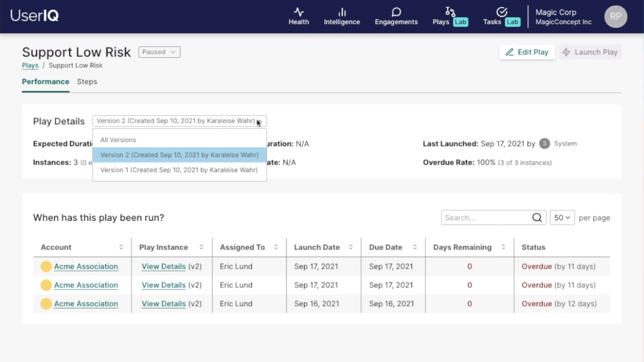Open the Health nav icon

pyautogui.click(x=299, y=12)
